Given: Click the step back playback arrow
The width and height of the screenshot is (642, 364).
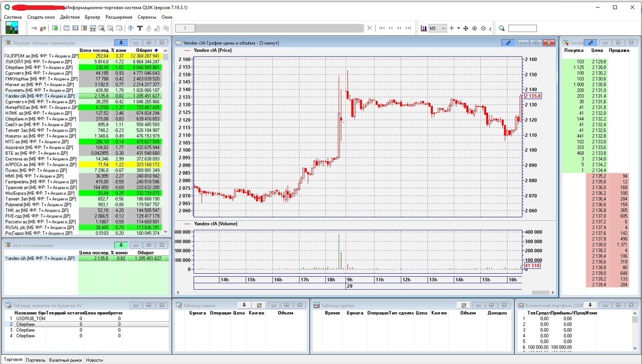Looking at the screenshot, I should 391,28.
